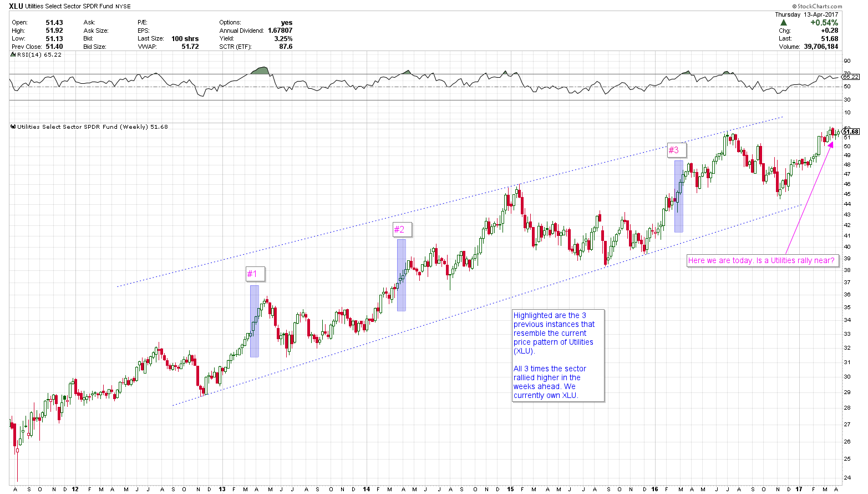Click the +0.54% percent change value
This screenshot has width=868, height=494.
point(824,23)
